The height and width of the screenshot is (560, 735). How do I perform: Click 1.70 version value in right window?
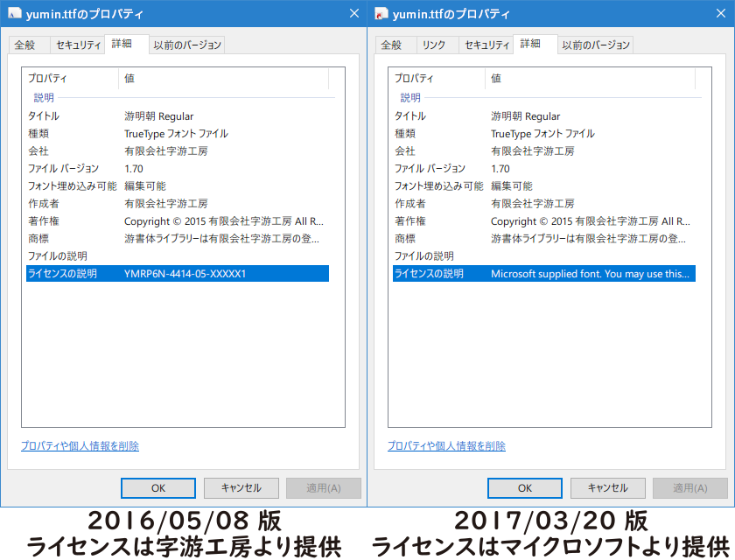(x=500, y=169)
